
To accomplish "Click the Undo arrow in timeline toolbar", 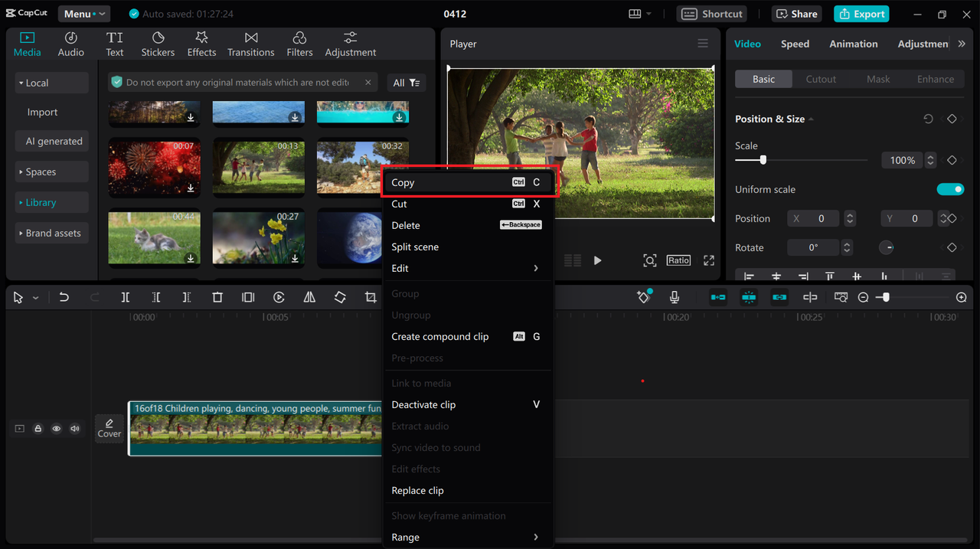I will pos(64,297).
